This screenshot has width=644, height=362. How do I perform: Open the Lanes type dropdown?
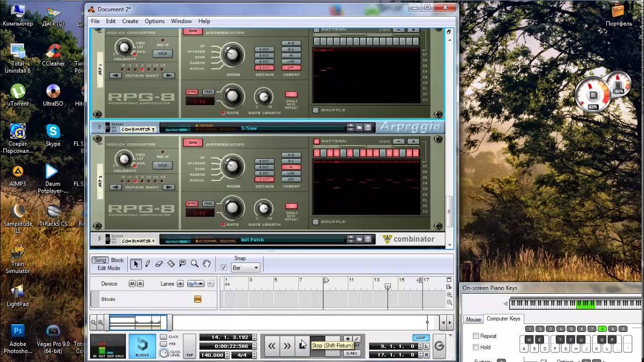pos(195,284)
